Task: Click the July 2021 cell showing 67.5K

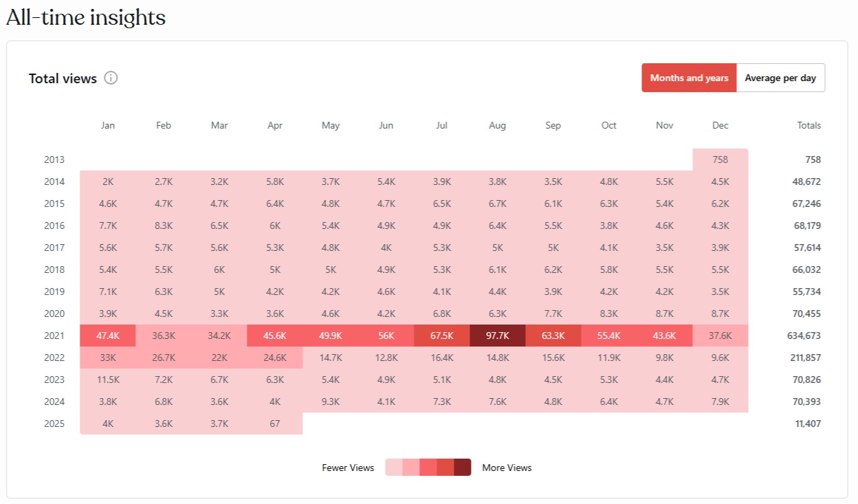Action: pyautogui.click(x=441, y=336)
